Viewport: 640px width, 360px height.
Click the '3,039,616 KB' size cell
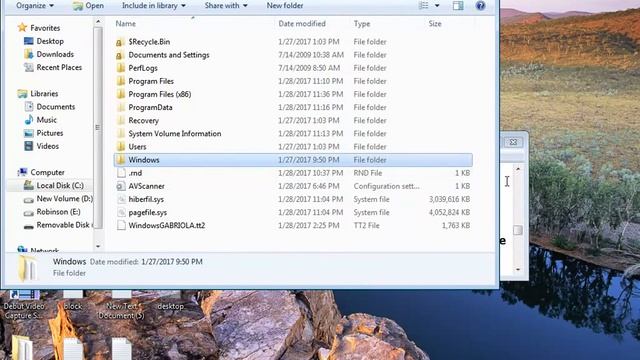click(449, 199)
